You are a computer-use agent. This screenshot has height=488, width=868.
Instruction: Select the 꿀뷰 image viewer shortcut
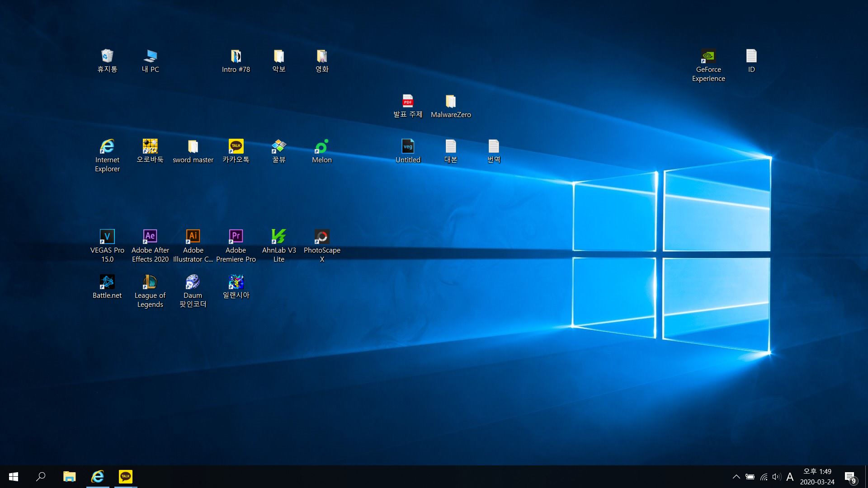tap(278, 151)
